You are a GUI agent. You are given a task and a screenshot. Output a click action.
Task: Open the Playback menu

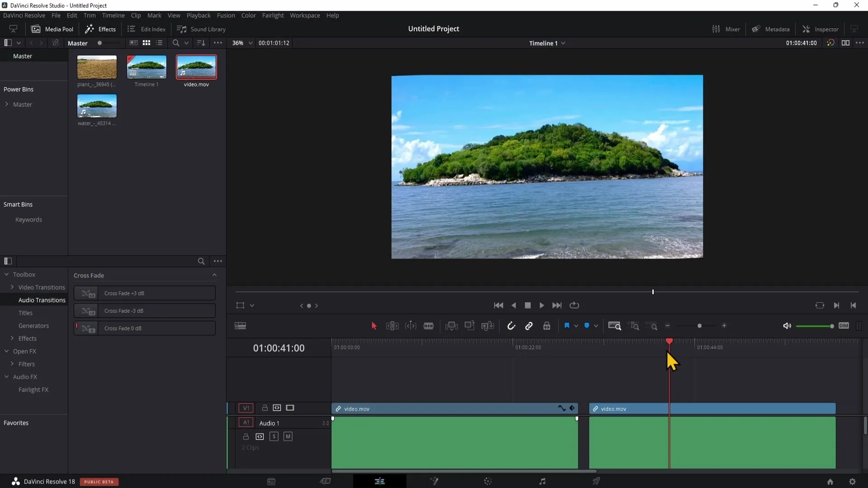click(198, 15)
